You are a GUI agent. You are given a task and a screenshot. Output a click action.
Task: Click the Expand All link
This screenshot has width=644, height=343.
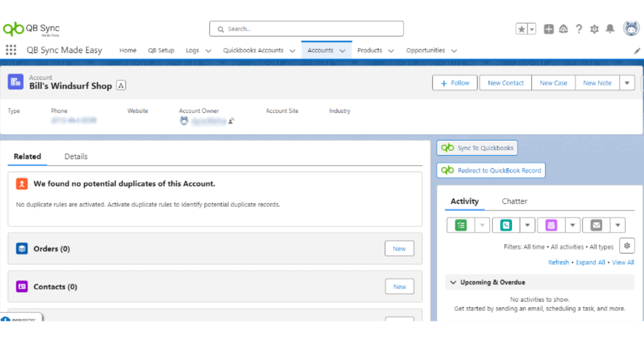click(591, 262)
